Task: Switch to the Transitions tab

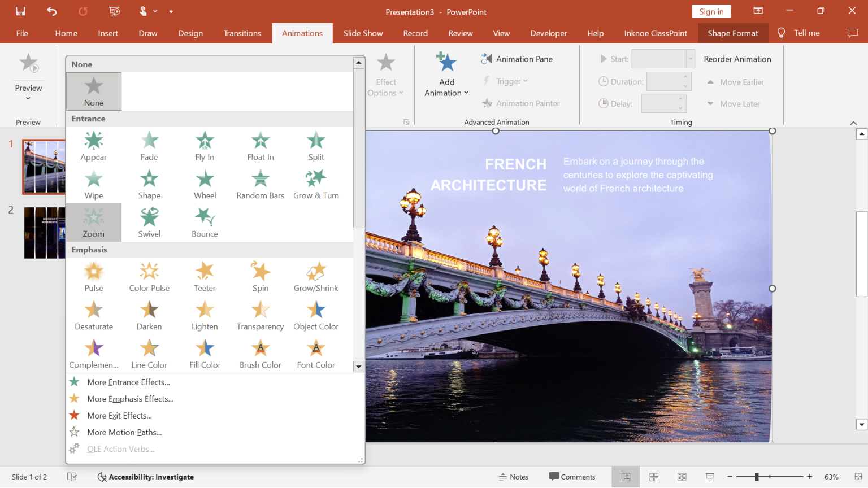Action: (x=242, y=33)
